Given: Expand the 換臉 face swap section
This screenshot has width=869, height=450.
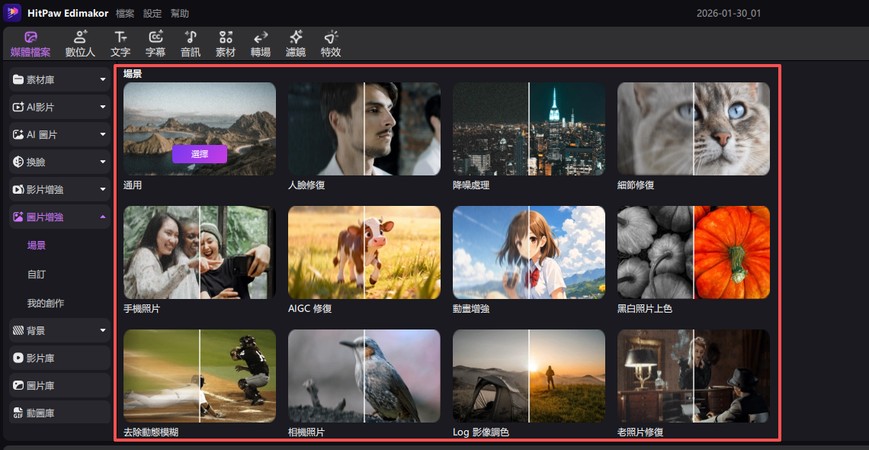Looking at the screenshot, I should tap(102, 161).
